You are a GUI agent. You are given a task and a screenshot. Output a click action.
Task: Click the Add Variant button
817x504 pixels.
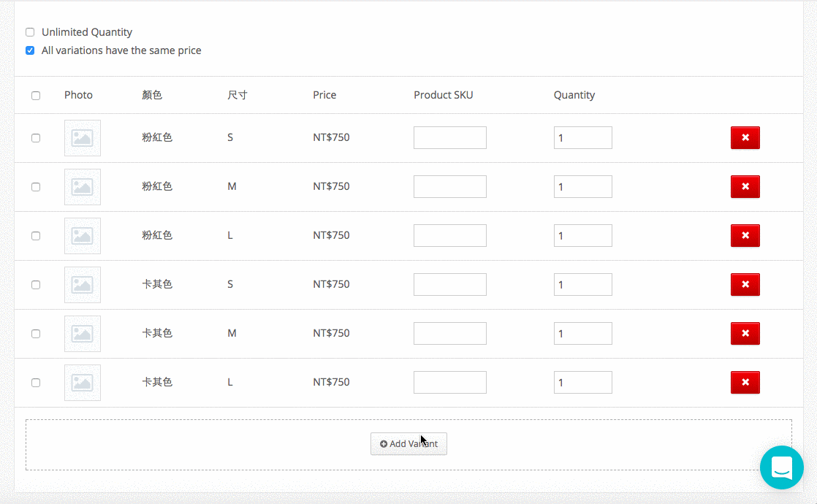(x=408, y=443)
